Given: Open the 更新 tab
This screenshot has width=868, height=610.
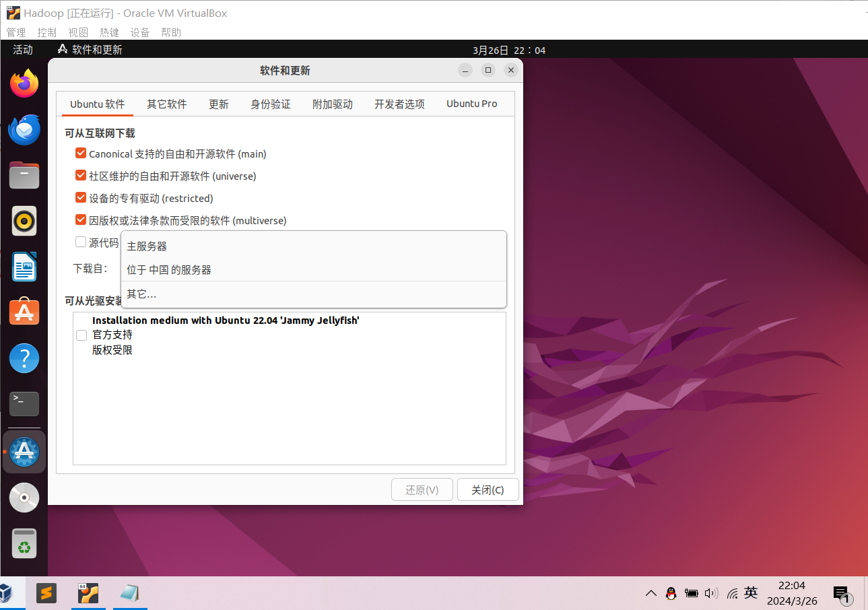Looking at the screenshot, I should pyautogui.click(x=219, y=104).
